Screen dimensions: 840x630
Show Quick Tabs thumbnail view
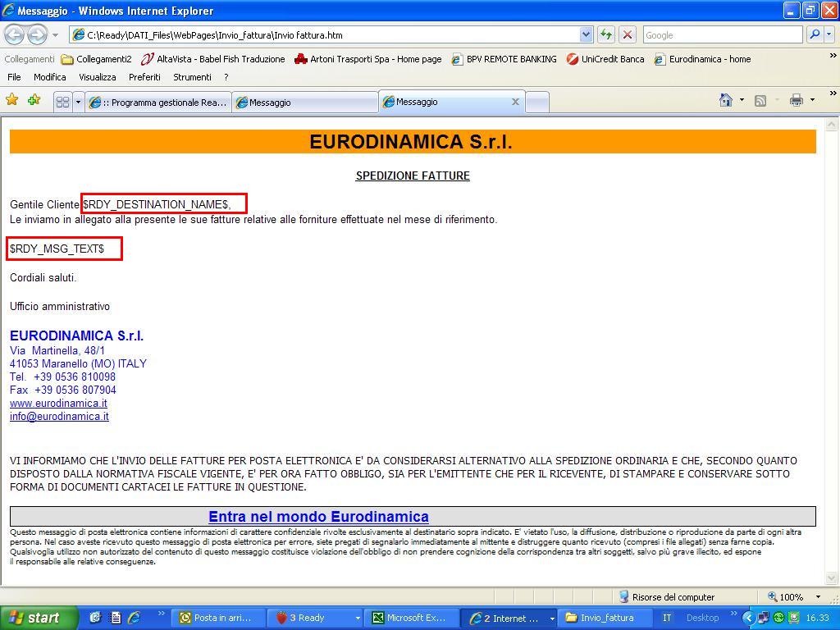(x=62, y=102)
